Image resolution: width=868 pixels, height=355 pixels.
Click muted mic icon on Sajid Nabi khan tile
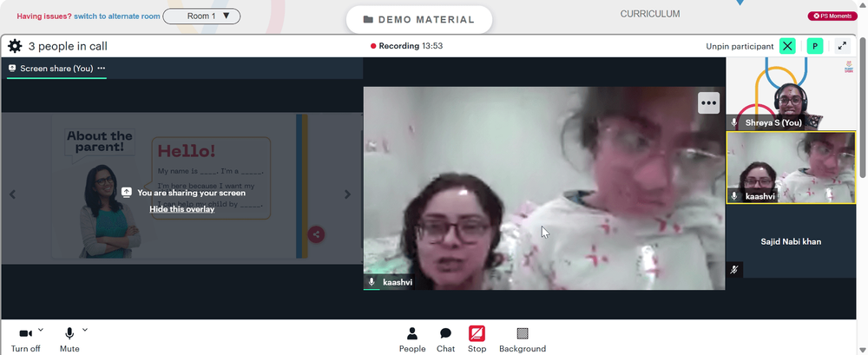(734, 270)
